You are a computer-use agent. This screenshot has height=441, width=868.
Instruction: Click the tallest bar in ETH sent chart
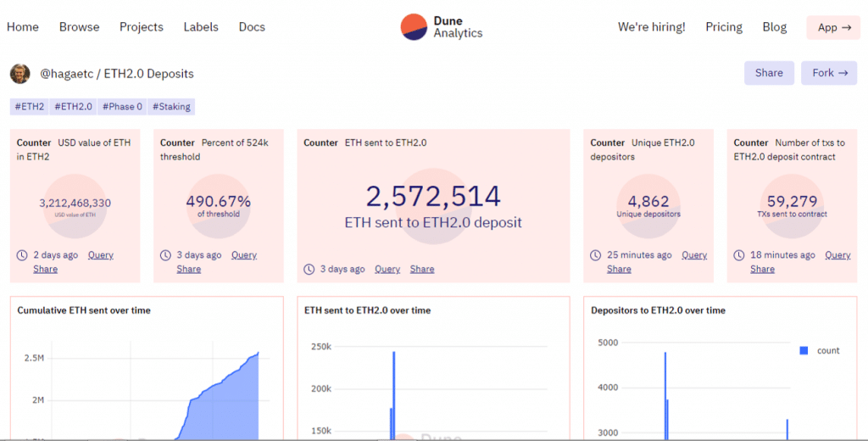(393, 395)
